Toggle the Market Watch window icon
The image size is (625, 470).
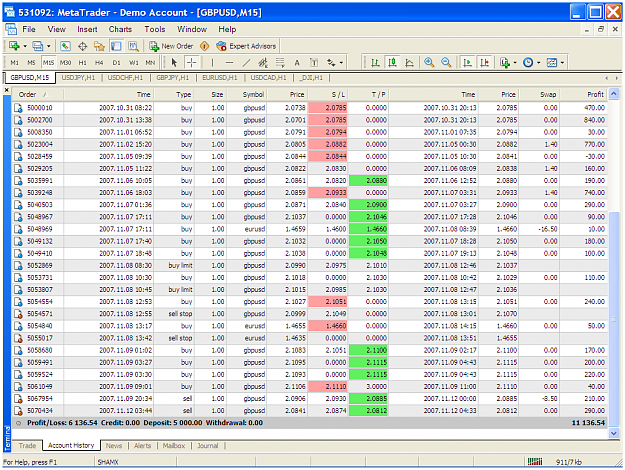65,46
